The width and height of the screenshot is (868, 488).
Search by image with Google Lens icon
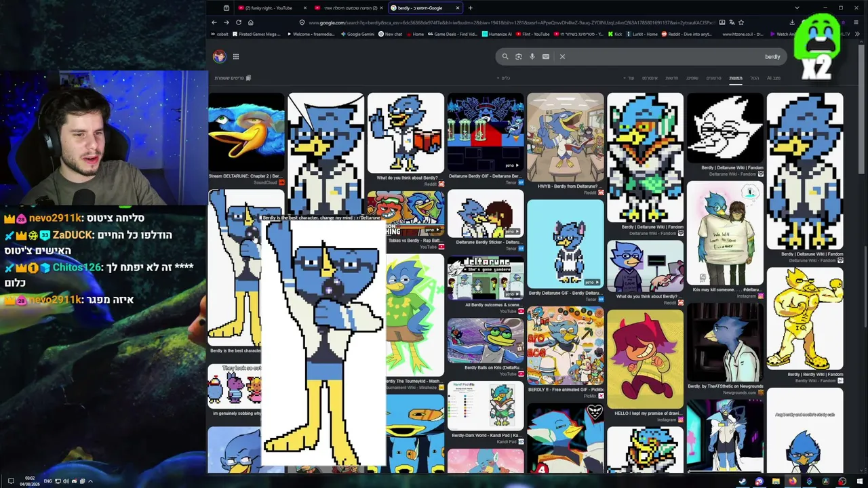click(519, 57)
